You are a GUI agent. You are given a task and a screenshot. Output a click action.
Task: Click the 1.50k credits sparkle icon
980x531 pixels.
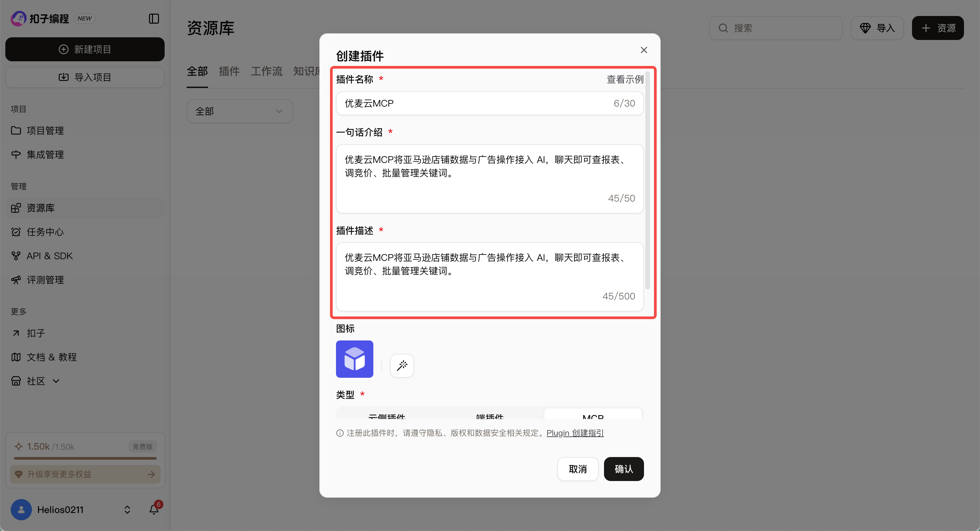(x=18, y=446)
